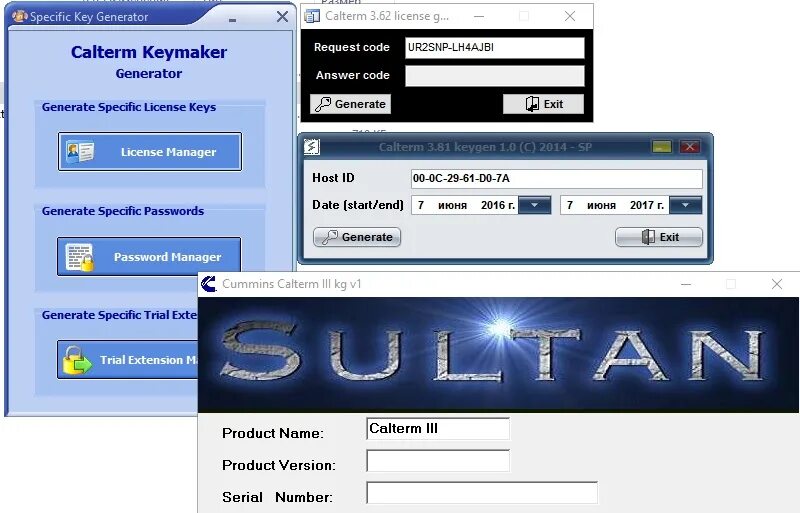Maximize the Cummins Calterm III kg window

731,284
